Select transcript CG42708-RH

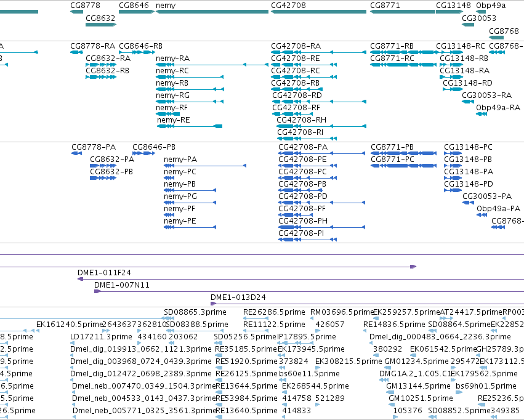[301, 120]
